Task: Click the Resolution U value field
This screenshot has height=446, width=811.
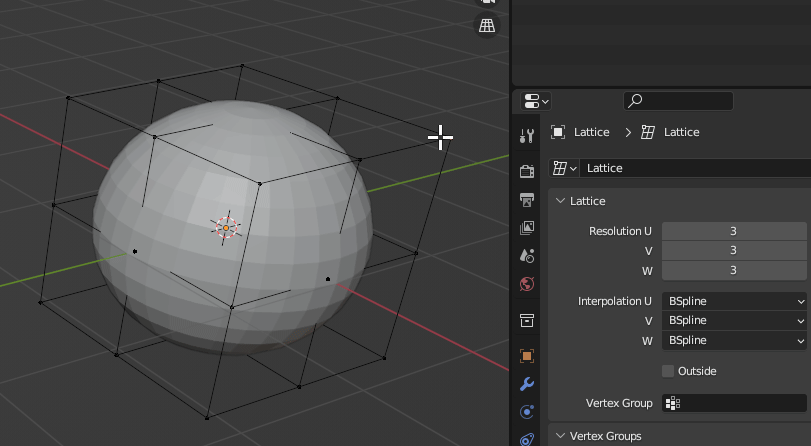Action: [x=733, y=231]
